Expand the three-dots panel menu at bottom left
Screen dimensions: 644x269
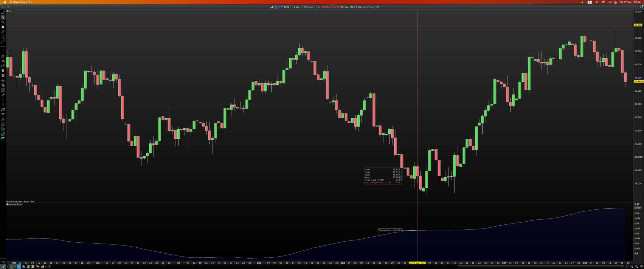click(3, 261)
